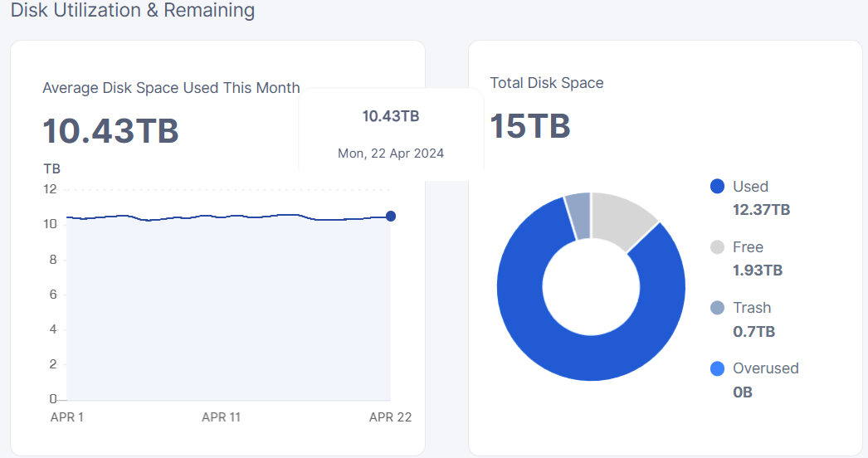Click the 'Used' legend label text
The image size is (868, 458).
coord(750,187)
